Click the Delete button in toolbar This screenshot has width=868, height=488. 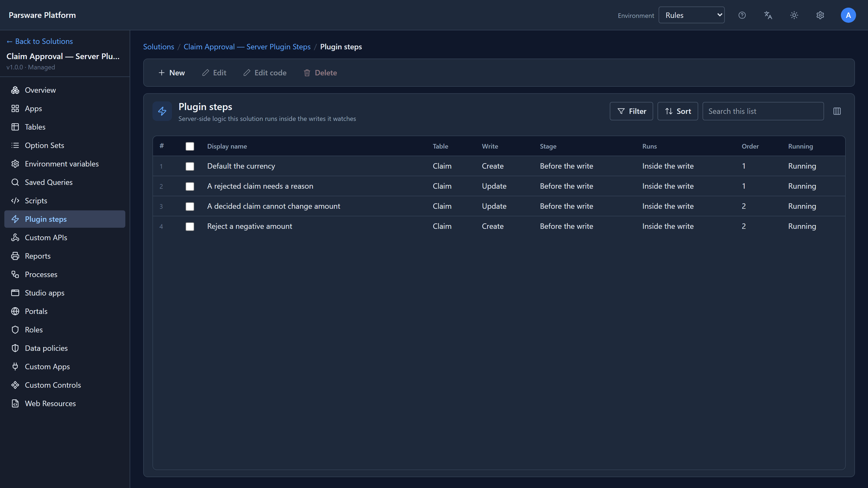320,73
